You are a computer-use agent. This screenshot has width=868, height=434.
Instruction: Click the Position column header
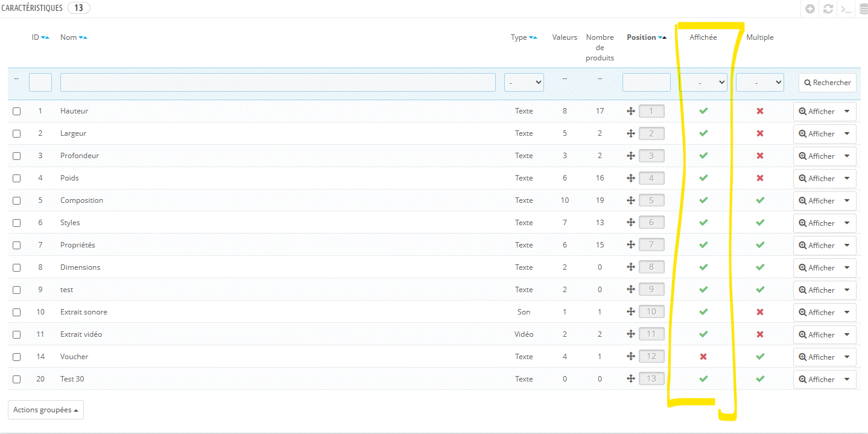641,37
